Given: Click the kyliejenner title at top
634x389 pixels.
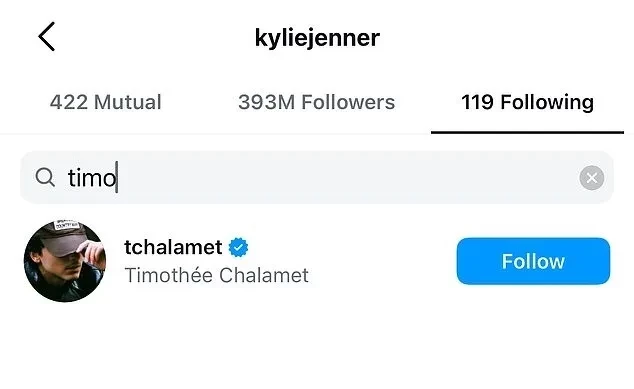Looking at the screenshot, I should point(317,38).
